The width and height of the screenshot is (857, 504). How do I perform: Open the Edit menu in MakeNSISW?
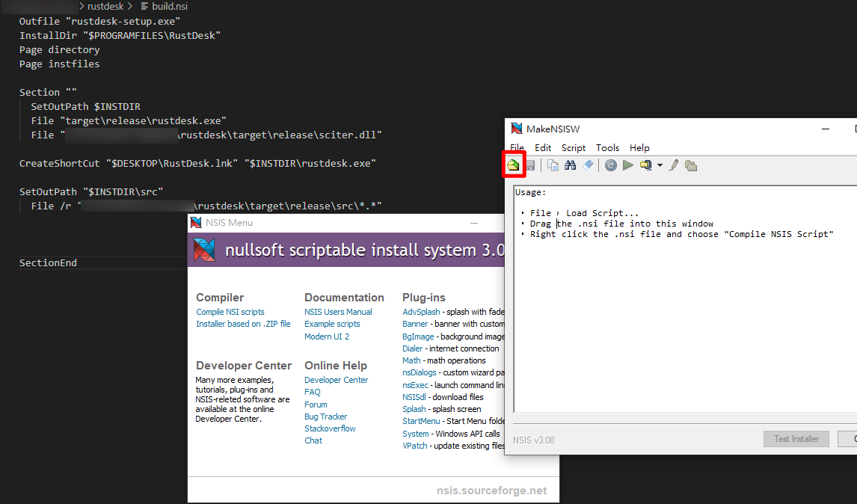[543, 147]
